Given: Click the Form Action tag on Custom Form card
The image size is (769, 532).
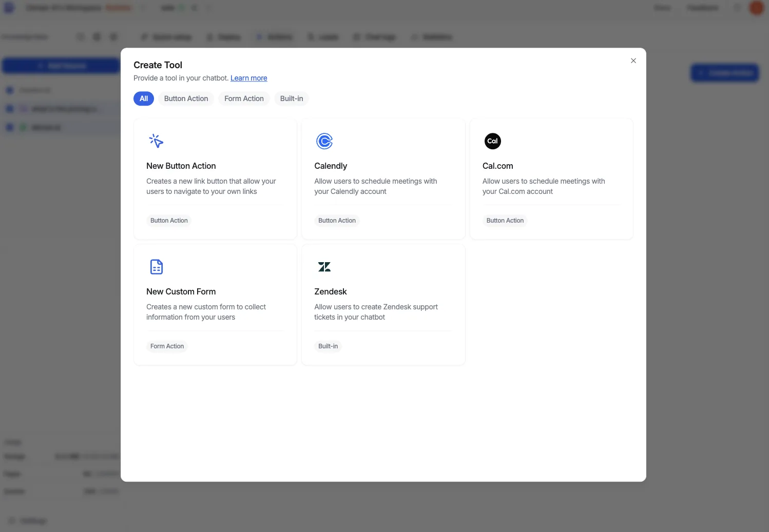Looking at the screenshot, I should pyautogui.click(x=167, y=346).
